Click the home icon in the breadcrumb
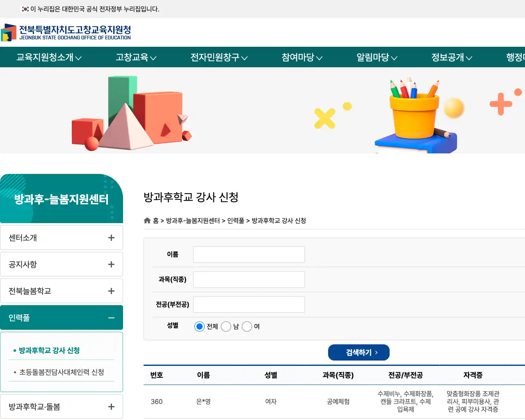Image resolution: width=525 pixels, height=420 pixels. point(147,220)
